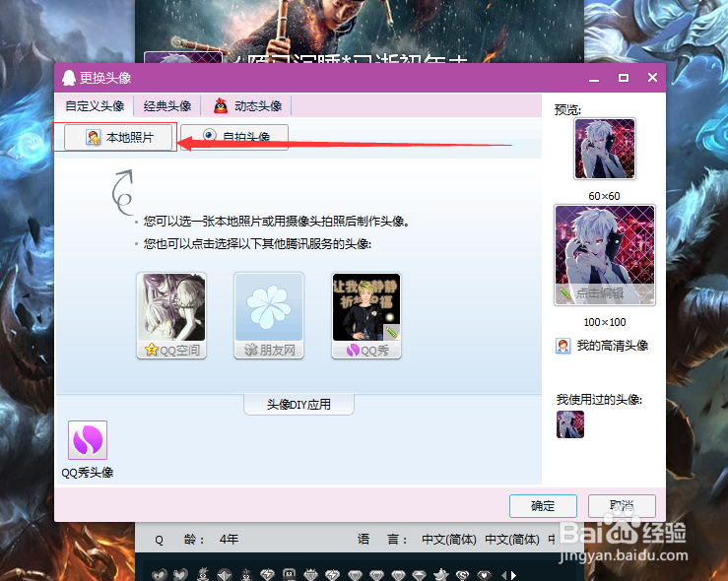This screenshot has height=581, width=728.
Task: Click the S diamond badge in profile window
Action: 462,575
